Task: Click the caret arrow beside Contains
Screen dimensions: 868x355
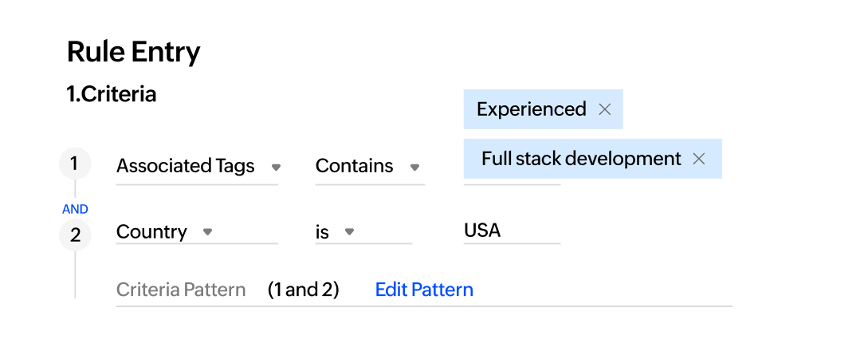Action: coord(414,167)
